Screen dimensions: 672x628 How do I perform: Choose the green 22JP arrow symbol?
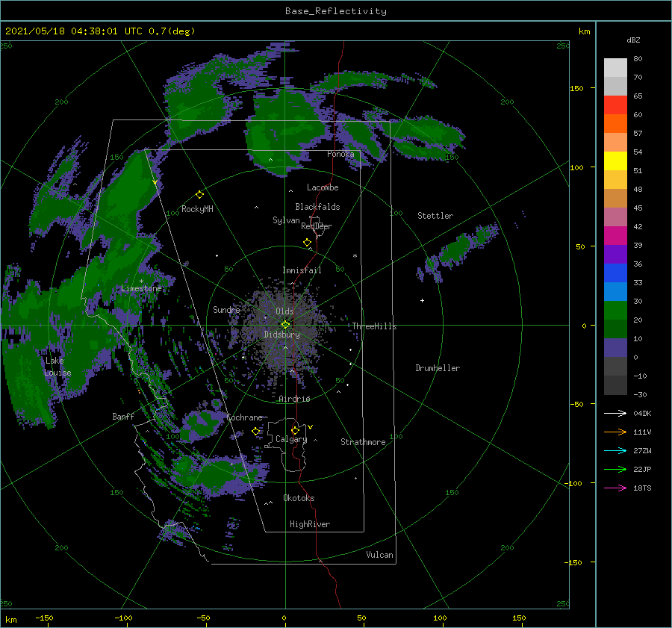[x=615, y=470]
